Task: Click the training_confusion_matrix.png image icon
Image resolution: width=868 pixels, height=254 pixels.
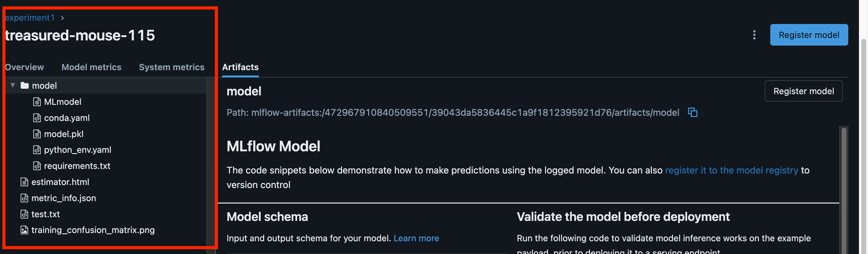Action: pos(24,230)
